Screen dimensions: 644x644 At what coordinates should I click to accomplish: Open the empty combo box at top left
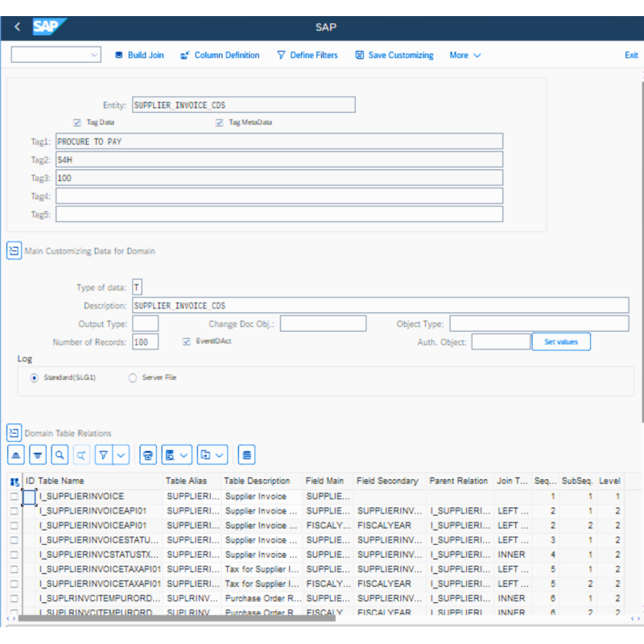tap(55, 55)
